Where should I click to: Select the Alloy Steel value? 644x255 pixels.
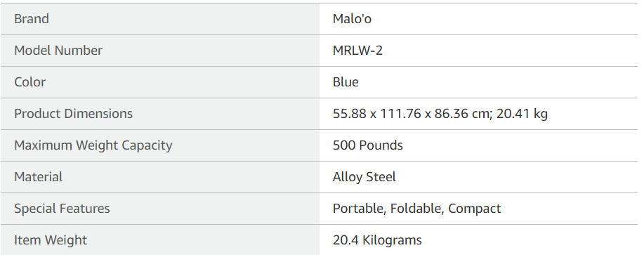point(364,178)
